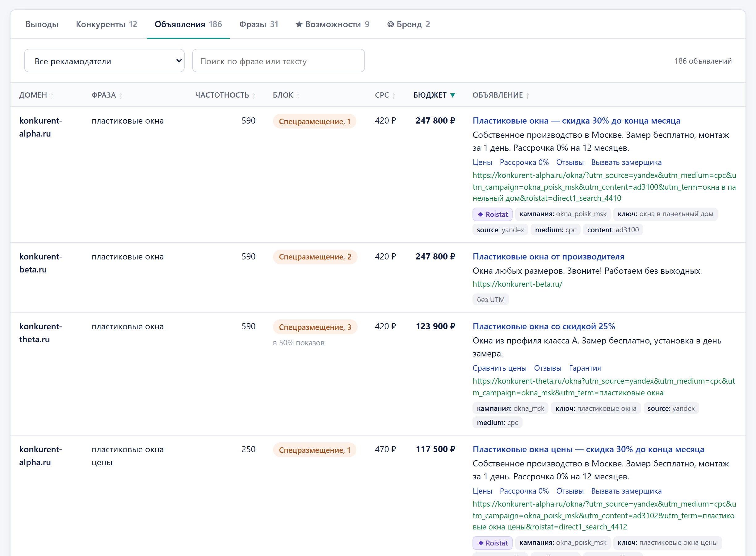This screenshot has width=756, height=556.
Task: Click the 123 900 ₽ budget value
Action: point(435,326)
